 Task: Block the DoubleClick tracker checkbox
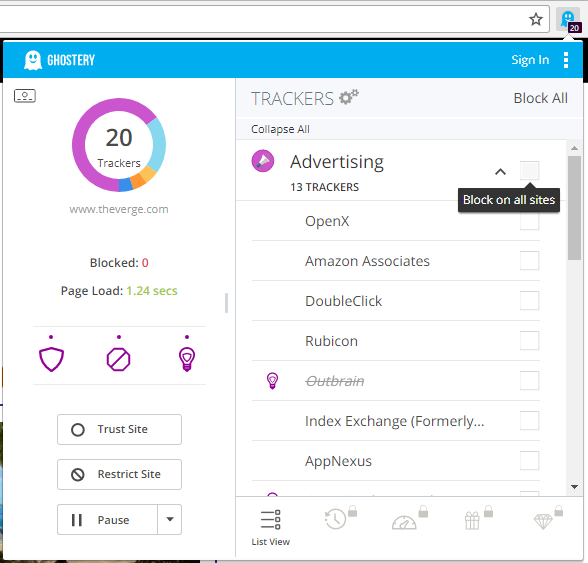(x=529, y=300)
